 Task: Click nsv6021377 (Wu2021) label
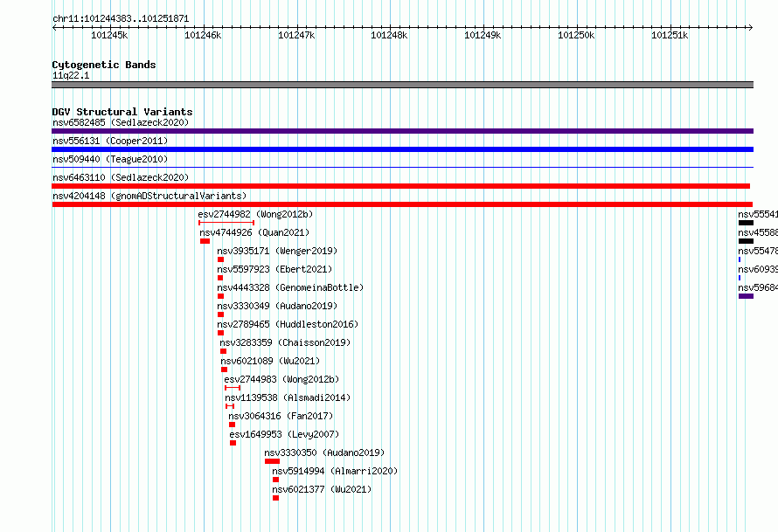322,489
